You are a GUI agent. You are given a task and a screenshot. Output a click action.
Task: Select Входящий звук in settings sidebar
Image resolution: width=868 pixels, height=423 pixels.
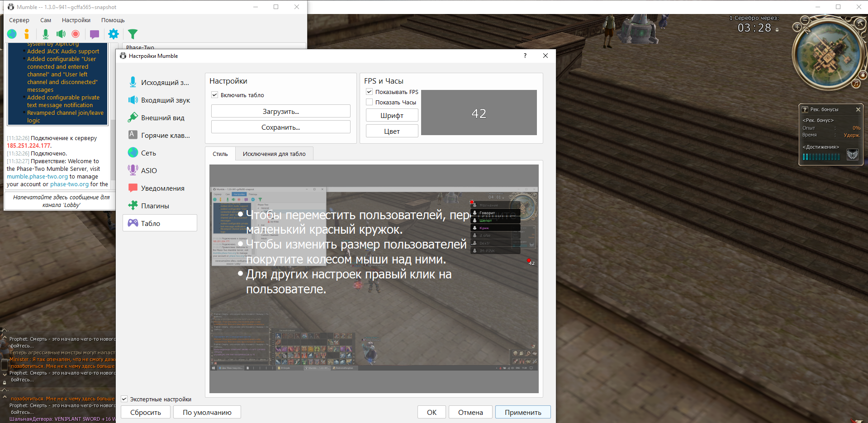165,100
